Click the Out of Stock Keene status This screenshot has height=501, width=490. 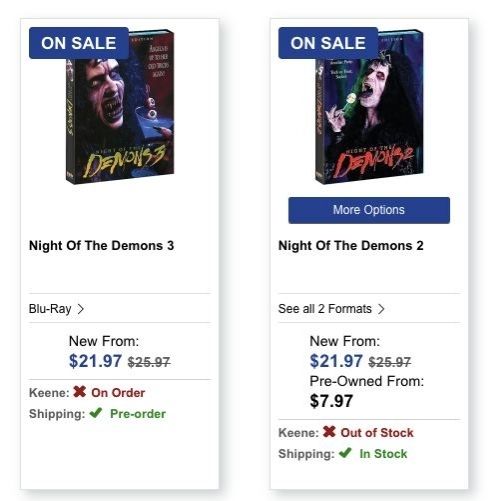[377, 433]
